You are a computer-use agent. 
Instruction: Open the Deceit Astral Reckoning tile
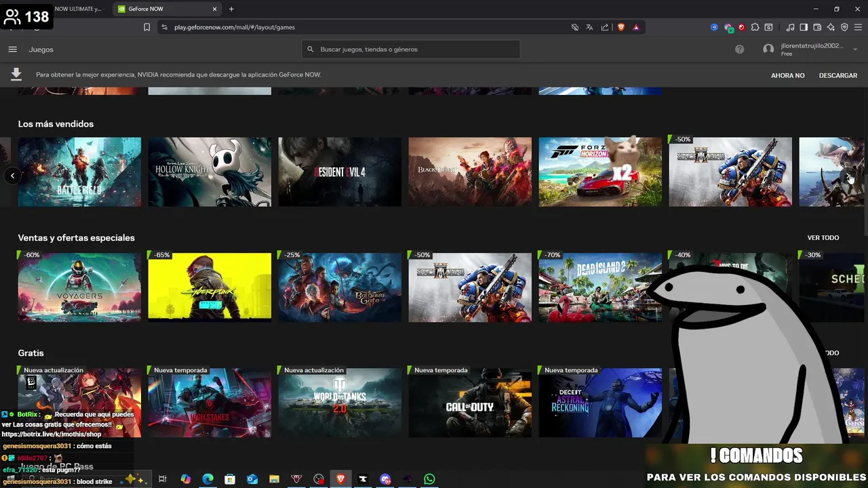click(600, 403)
